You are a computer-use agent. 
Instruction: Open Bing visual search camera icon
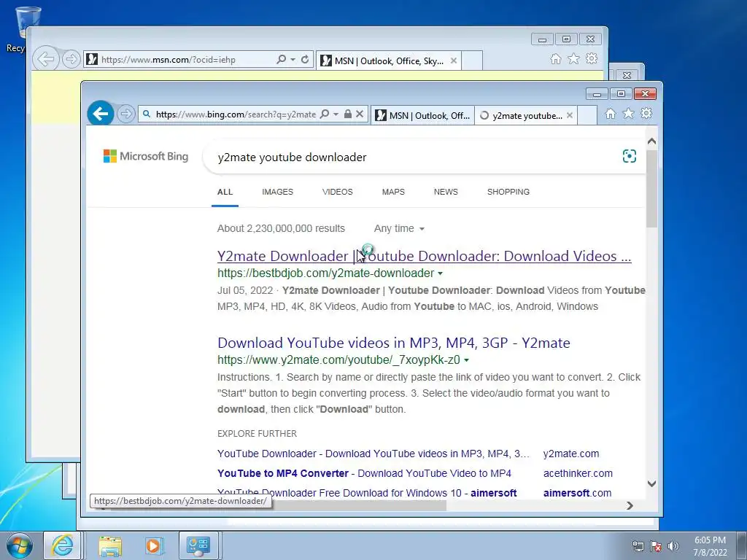pos(630,156)
